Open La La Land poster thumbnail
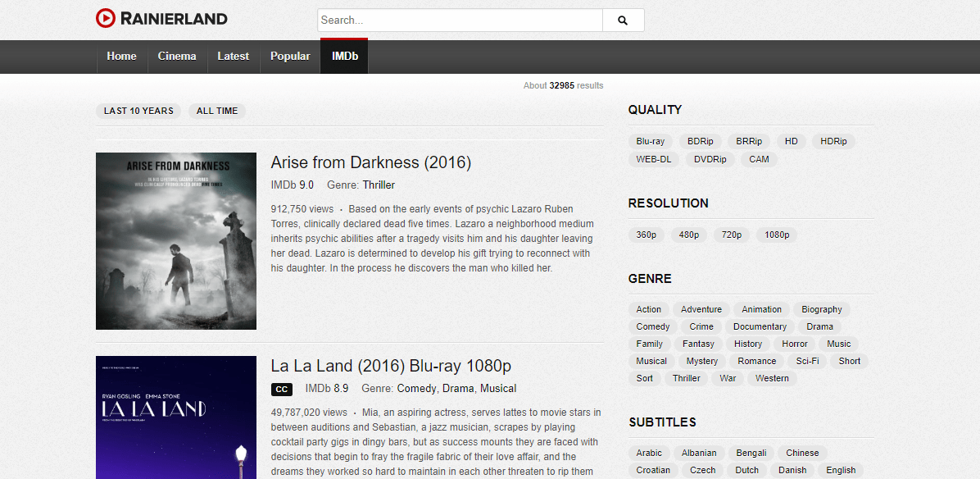Screen dimensions: 980x479 click(x=176, y=417)
